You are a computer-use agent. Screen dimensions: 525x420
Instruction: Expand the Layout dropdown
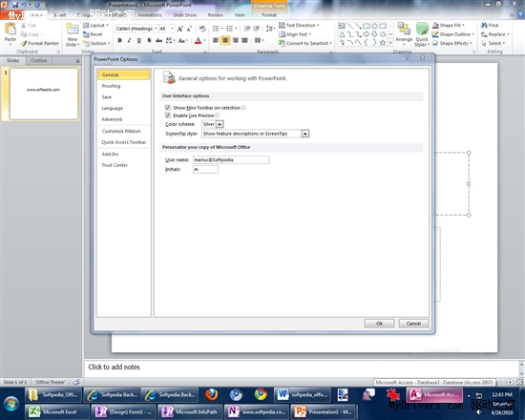pyautogui.click(x=95, y=25)
